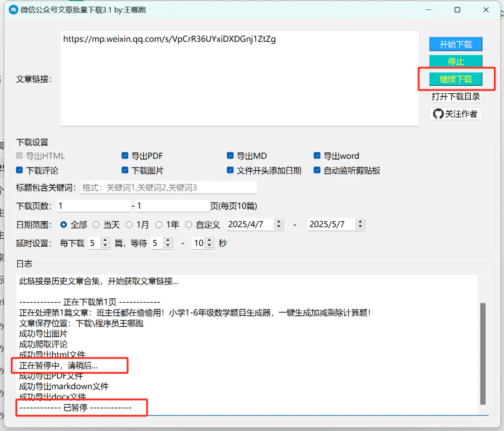
Task: Click the GitHub icon on 关注作者 button
Action: pyautogui.click(x=438, y=114)
